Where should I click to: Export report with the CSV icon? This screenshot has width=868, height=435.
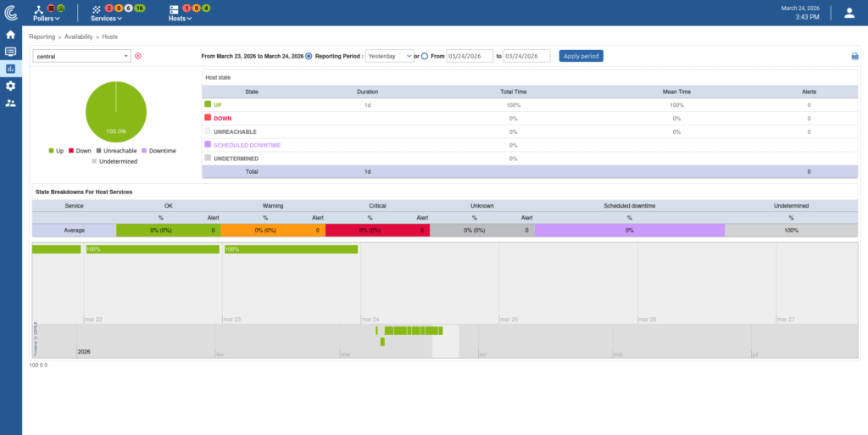point(854,57)
